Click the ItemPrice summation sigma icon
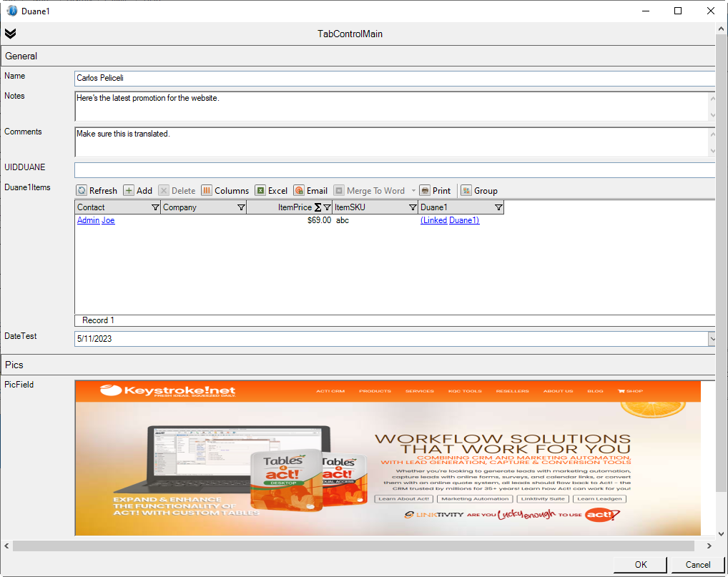The width and height of the screenshot is (728, 577). [x=318, y=207]
